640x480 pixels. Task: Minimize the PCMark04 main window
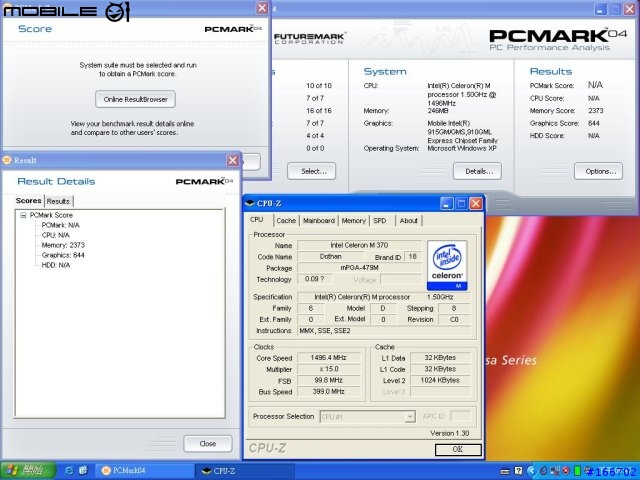pos(600,9)
